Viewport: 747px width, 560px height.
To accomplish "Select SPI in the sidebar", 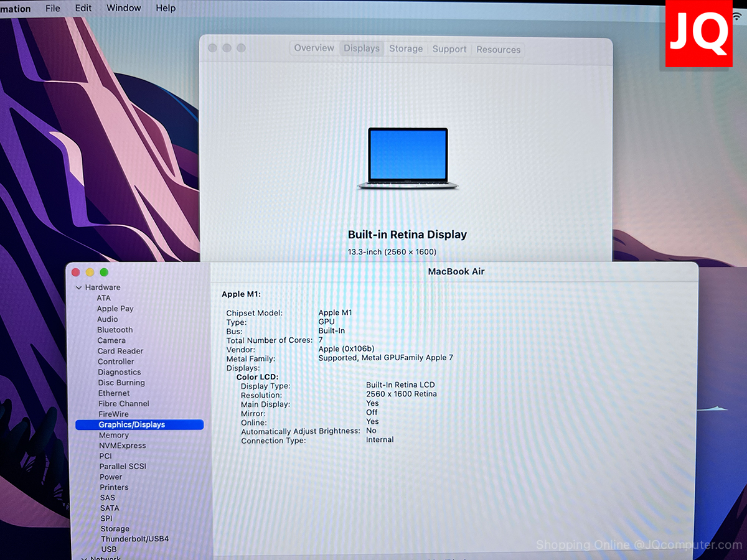I will (x=106, y=518).
